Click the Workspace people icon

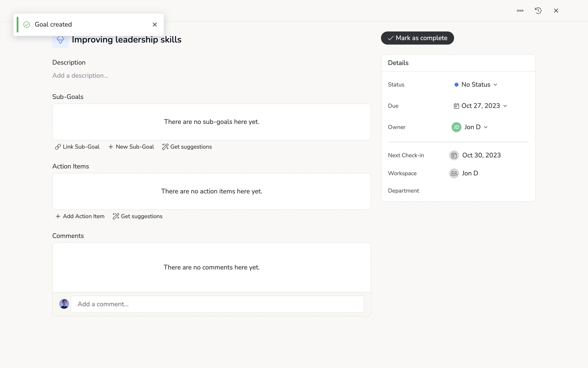(454, 173)
